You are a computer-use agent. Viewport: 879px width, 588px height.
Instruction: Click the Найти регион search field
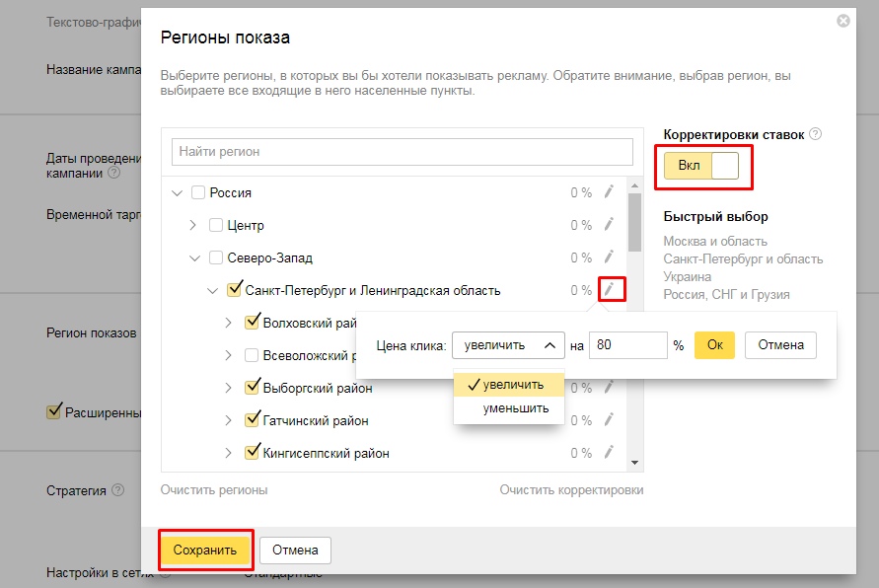click(402, 152)
